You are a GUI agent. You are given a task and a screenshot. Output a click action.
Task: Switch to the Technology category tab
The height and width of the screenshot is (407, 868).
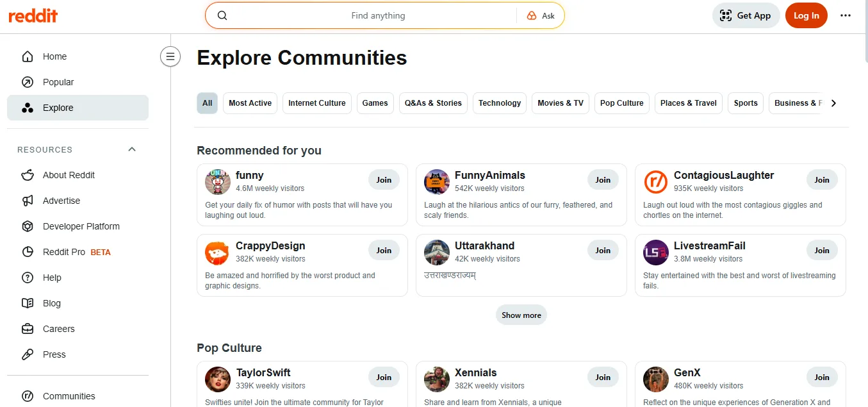click(499, 103)
